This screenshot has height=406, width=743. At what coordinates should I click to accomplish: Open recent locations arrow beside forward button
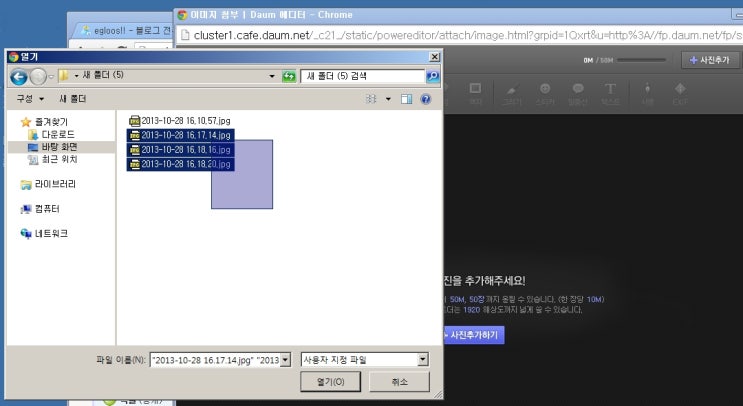tap(51, 77)
